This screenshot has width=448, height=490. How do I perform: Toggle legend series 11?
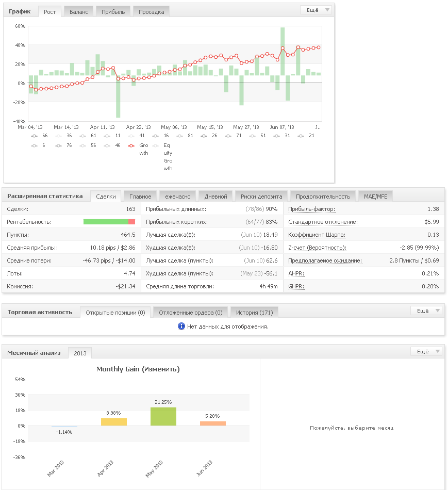(x=112, y=136)
